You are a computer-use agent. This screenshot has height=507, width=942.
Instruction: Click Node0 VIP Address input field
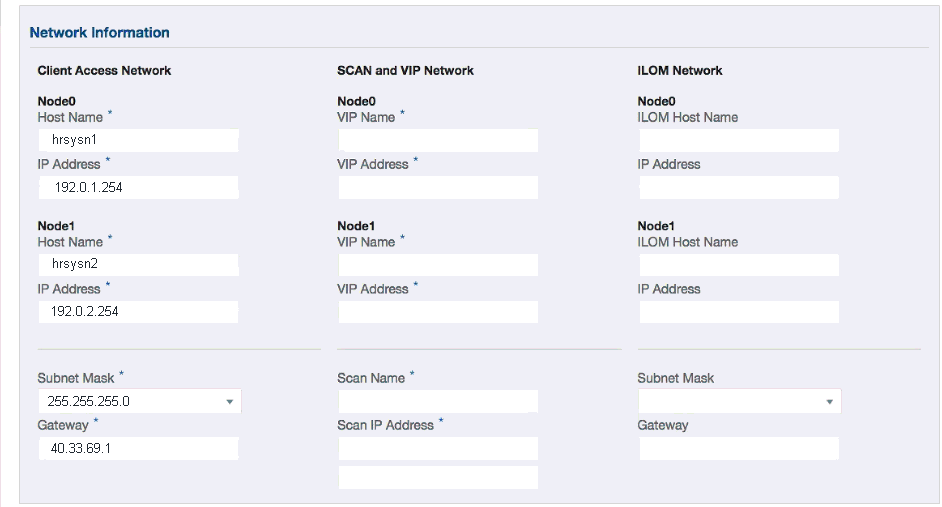[438, 187]
